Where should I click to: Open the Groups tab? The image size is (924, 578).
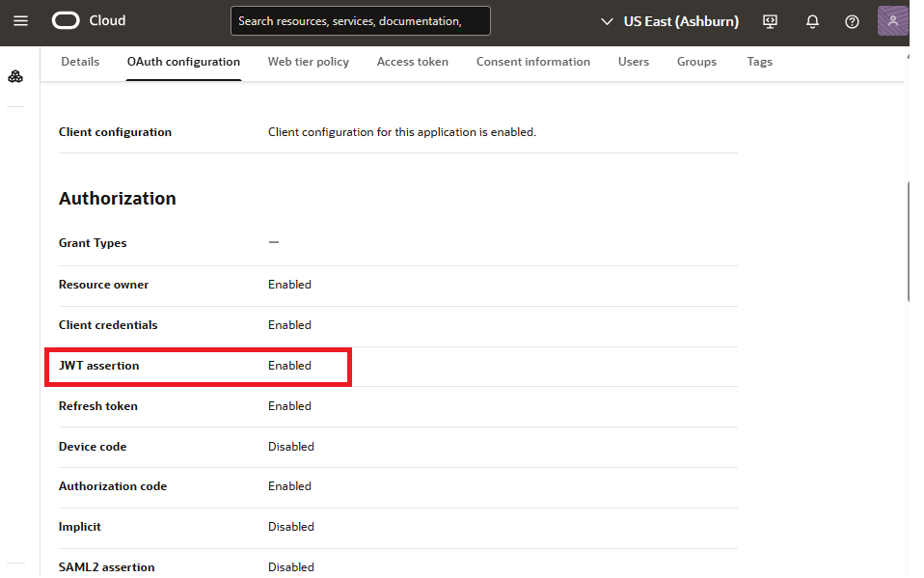696,61
